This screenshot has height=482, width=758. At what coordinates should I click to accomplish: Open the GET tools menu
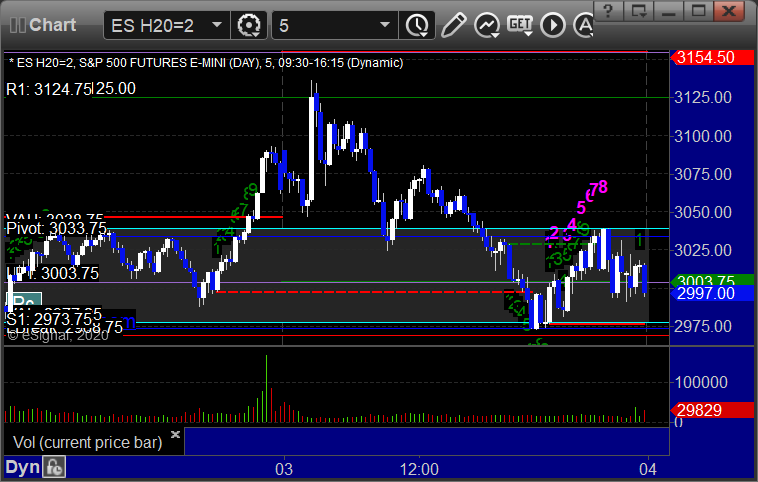[520, 25]
